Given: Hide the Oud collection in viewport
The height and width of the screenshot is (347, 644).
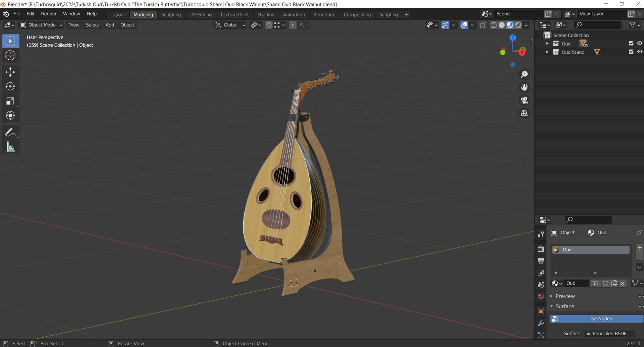Looking at the screenshot, I should (x=640, y=43).
